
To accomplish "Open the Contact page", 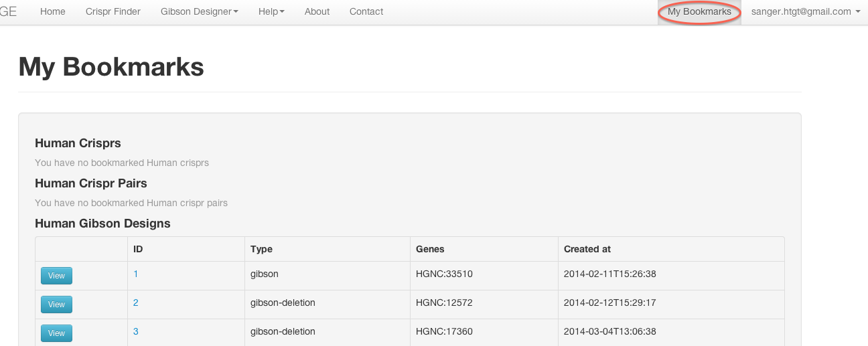I will (366, 11).
